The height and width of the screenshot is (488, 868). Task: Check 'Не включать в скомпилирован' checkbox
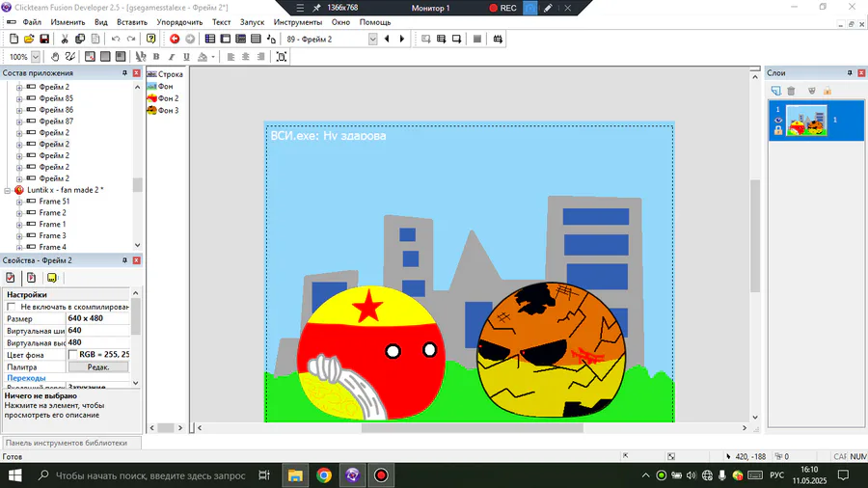coord(11,307)
